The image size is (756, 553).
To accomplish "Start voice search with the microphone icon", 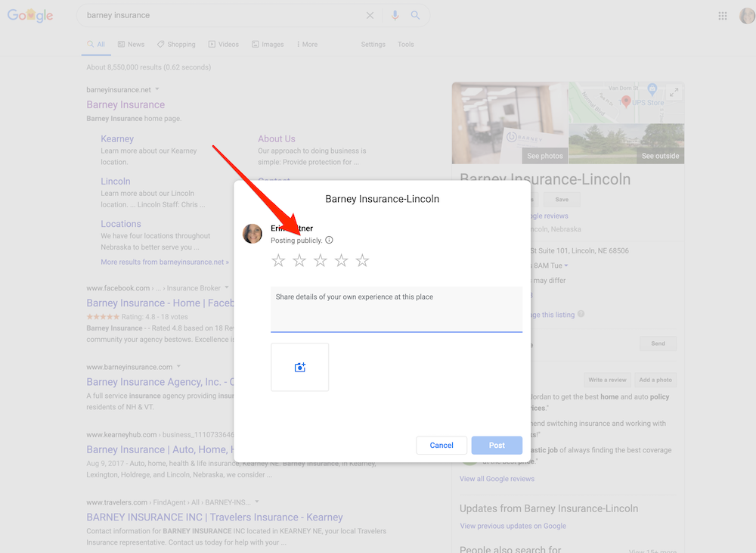I will (395, 15).
